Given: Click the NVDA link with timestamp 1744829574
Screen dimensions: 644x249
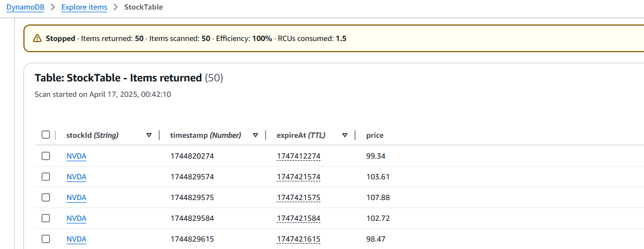Looking at the screenshot, I should pyautogui.click(x=76, y=177).
